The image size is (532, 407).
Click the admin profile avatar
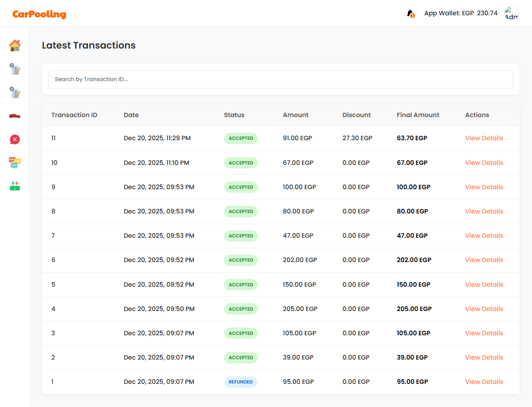pyautogui.click(x=511, y=14)
